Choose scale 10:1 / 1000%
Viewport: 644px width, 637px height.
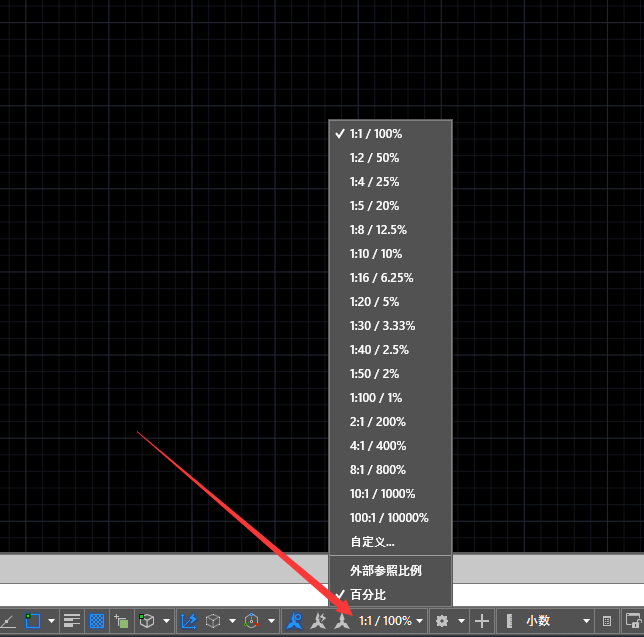(390, 494)
